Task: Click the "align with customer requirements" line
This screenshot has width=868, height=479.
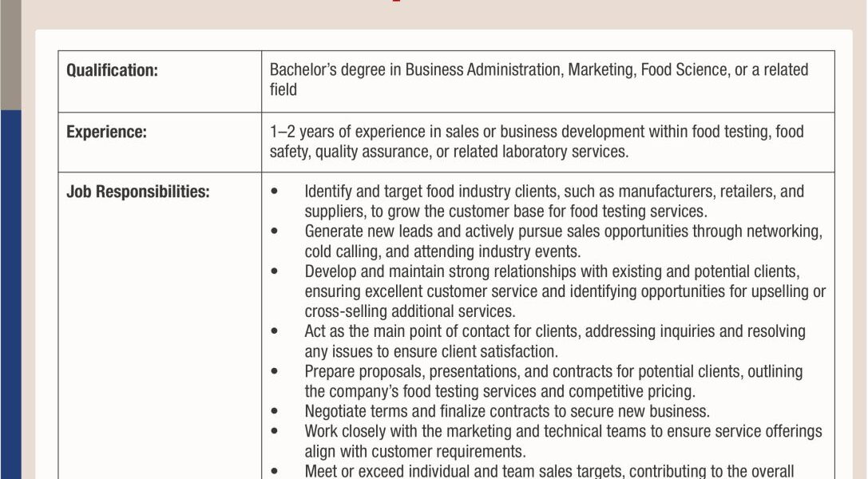Action: pos(414,451)
